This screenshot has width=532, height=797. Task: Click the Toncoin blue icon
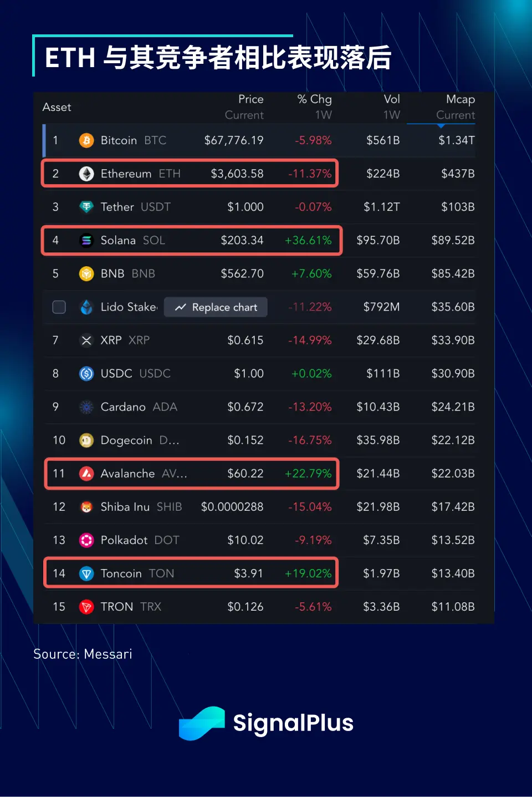(x=86, y=573)
